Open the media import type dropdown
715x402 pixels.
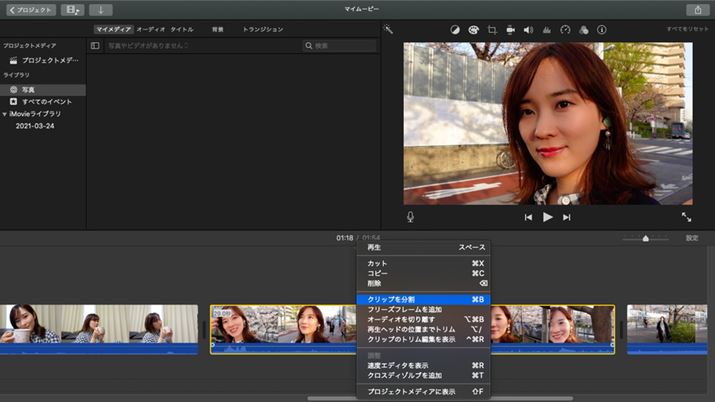tap(73, 10)
